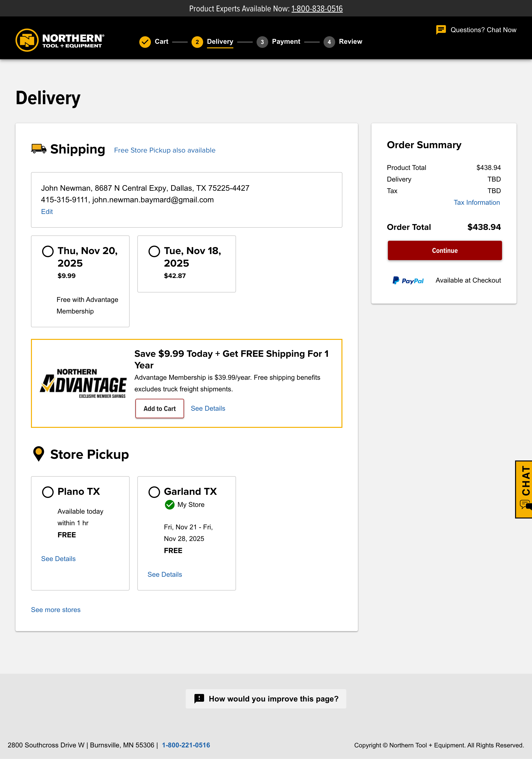Image resolution: width=532 pixels, height=759 pixels.
Task: Click the chat bubble icon in header
Action: 441,30
